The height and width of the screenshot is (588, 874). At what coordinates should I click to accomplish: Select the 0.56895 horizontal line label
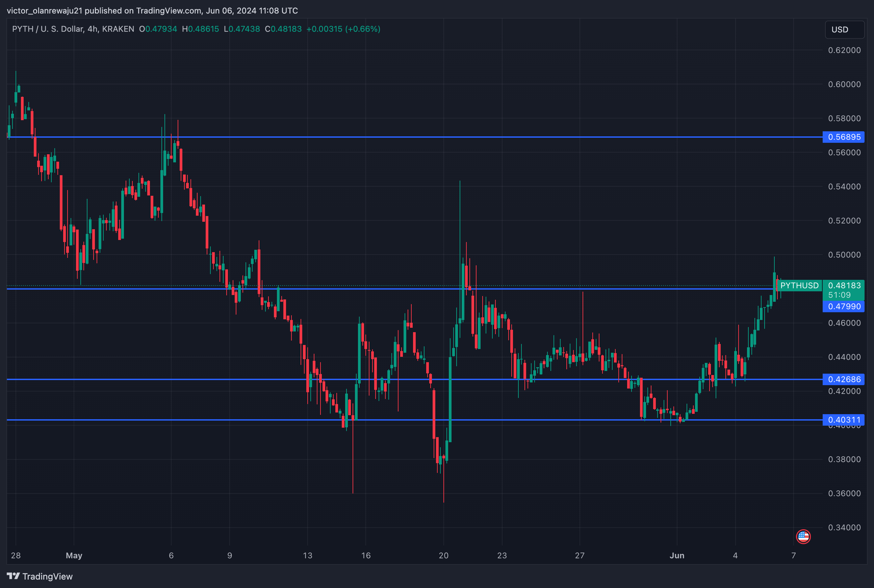click(x=844, y=137)
